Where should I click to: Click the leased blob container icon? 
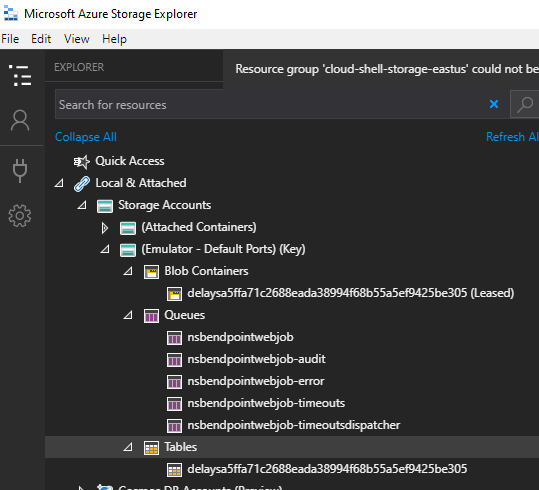(x=174, y=294)
